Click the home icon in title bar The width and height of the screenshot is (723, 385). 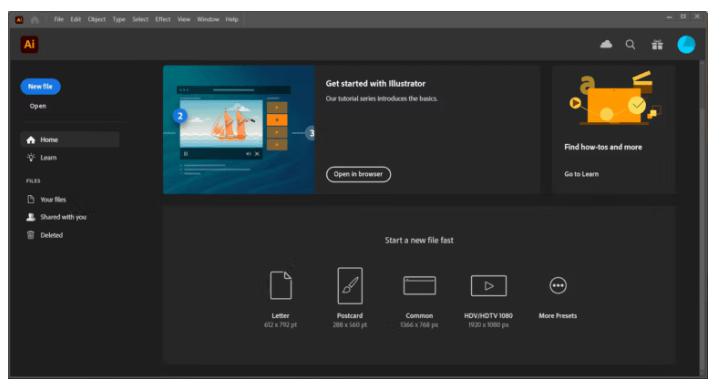(35, 19)
